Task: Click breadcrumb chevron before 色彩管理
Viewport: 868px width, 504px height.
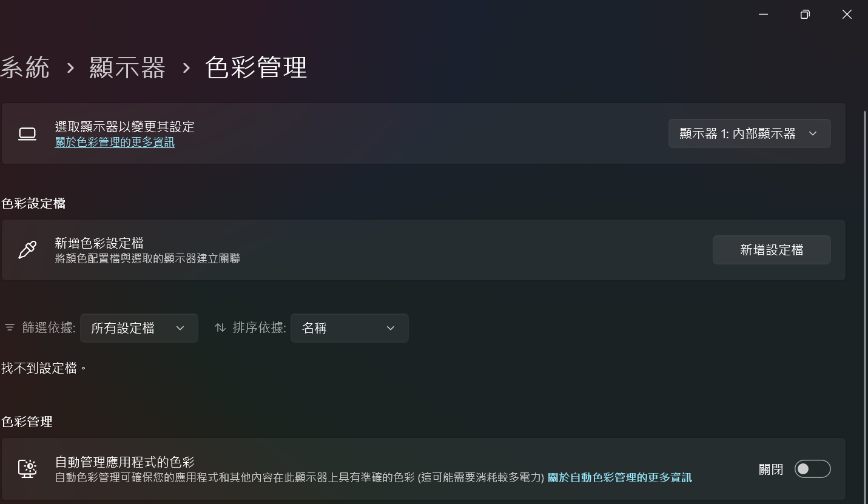Action: [x=186, y=67]
